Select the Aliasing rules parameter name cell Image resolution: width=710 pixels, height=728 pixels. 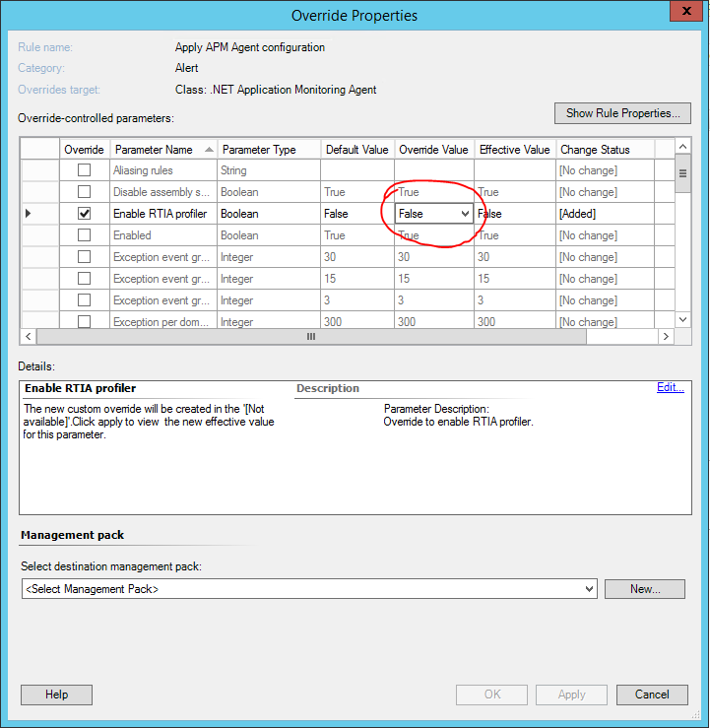163,170
